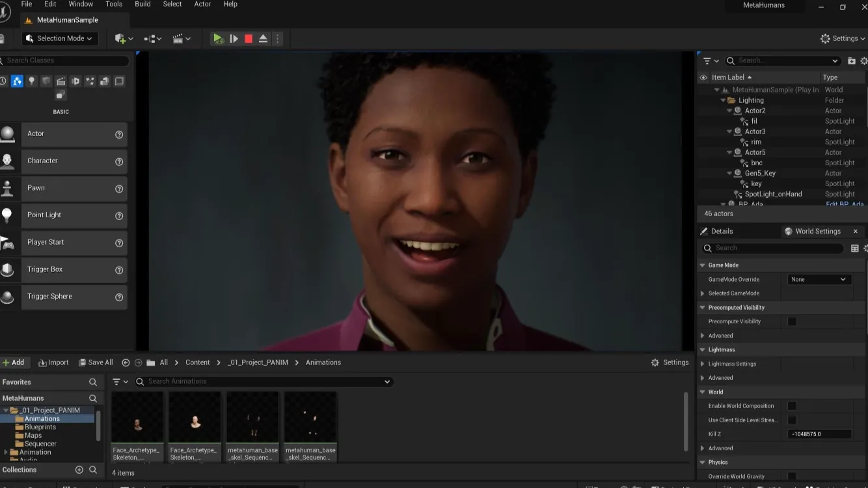Viewport: 868px width, 488px height.
Task: Open the Build menu
Action: (x=142, y=4)
